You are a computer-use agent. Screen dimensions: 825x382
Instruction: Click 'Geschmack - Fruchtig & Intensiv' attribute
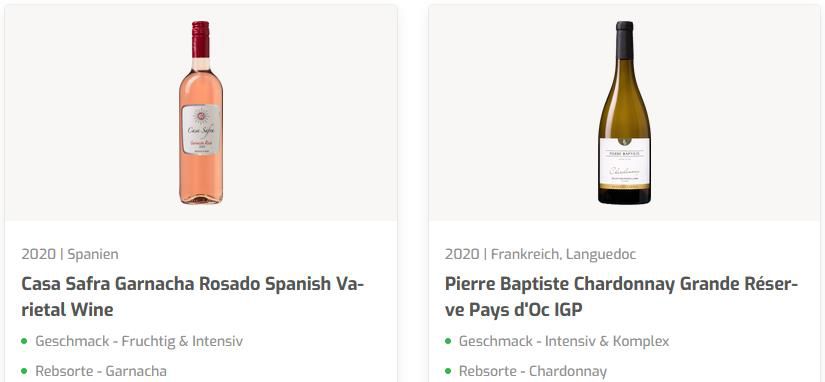[x=139, y=341]
